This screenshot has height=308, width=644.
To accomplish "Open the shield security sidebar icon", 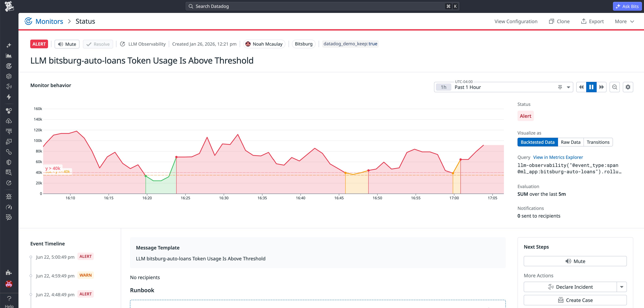I will [x=9, y=162].
